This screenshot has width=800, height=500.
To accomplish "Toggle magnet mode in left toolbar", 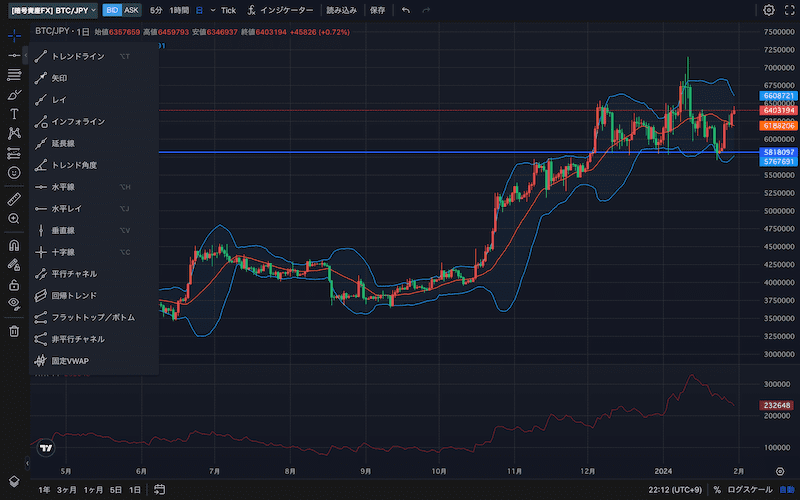I will pos(14,245).
